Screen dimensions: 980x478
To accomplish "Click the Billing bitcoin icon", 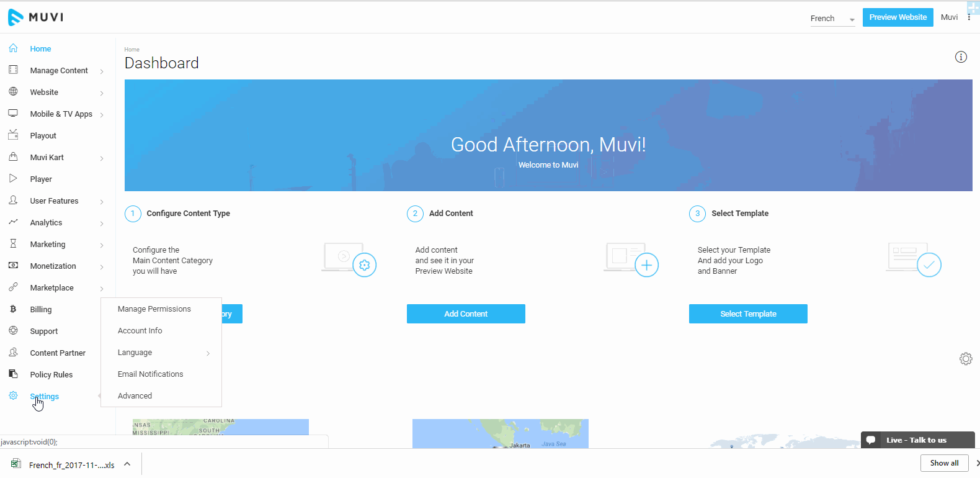I will (13, 309).
